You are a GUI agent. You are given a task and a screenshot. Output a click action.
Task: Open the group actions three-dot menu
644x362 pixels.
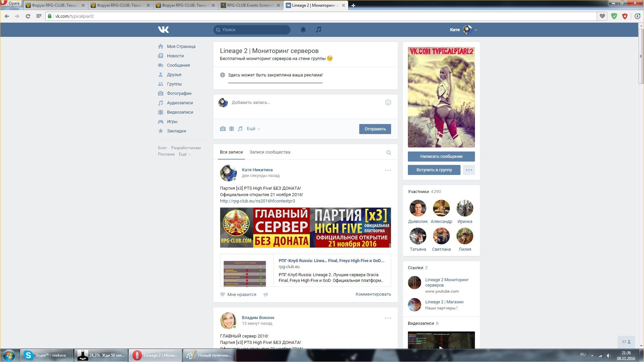coord(469,170)
